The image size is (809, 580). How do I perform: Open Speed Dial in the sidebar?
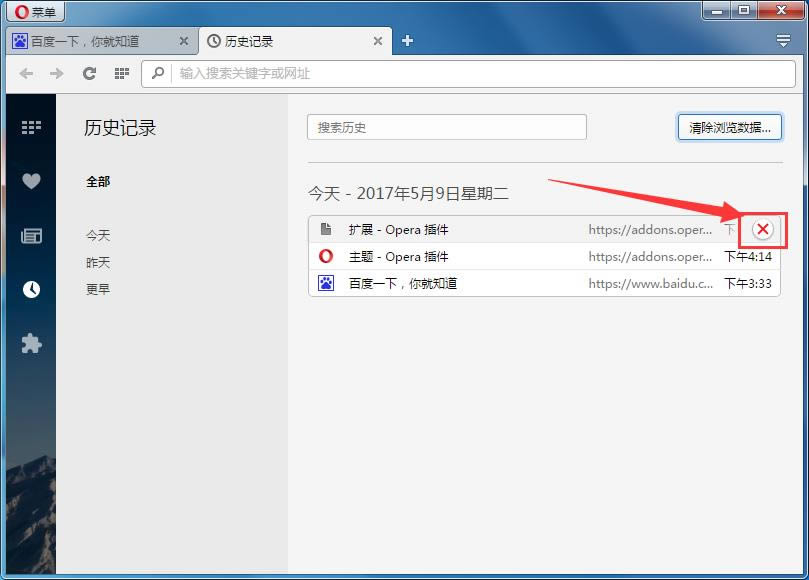pyautogui.click(x=31, y=127)
